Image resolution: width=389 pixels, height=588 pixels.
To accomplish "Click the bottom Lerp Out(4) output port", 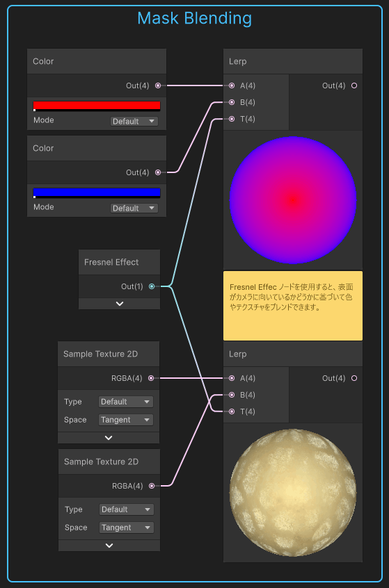I will tap(354, 378).
